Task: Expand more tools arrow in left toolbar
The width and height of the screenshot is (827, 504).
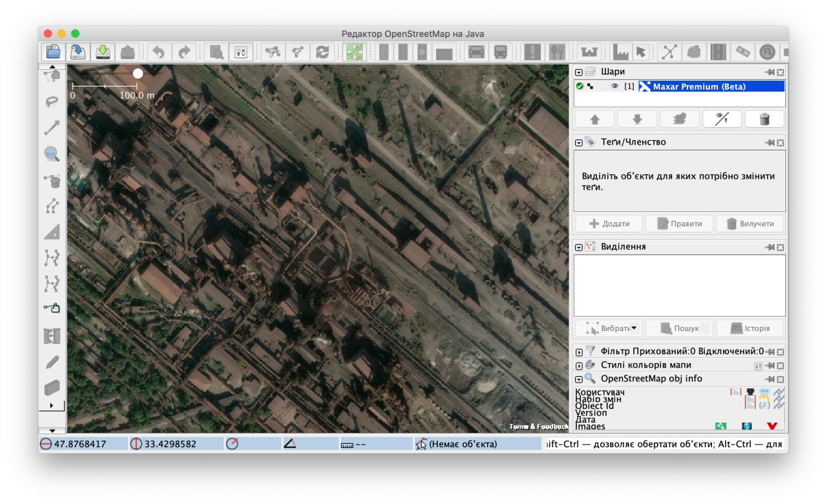Action: (52, 405)
